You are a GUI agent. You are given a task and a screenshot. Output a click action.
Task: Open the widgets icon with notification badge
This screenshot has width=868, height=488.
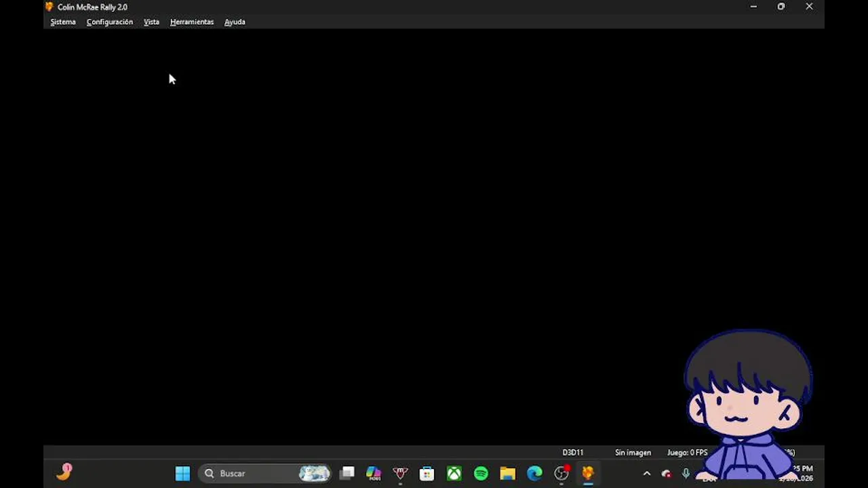tap(64, 472)
